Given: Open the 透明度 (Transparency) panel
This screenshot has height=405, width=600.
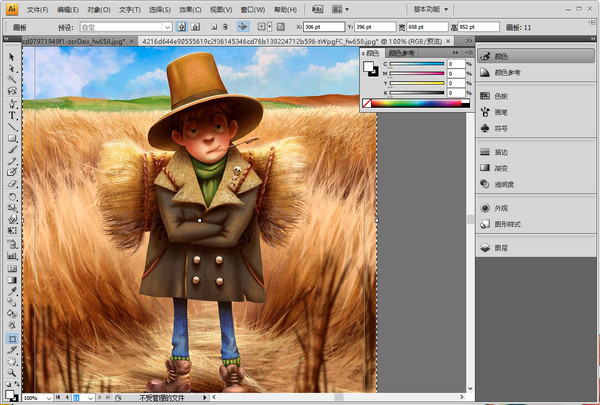Looking at the screenshot, I should (x=502, y=184).
